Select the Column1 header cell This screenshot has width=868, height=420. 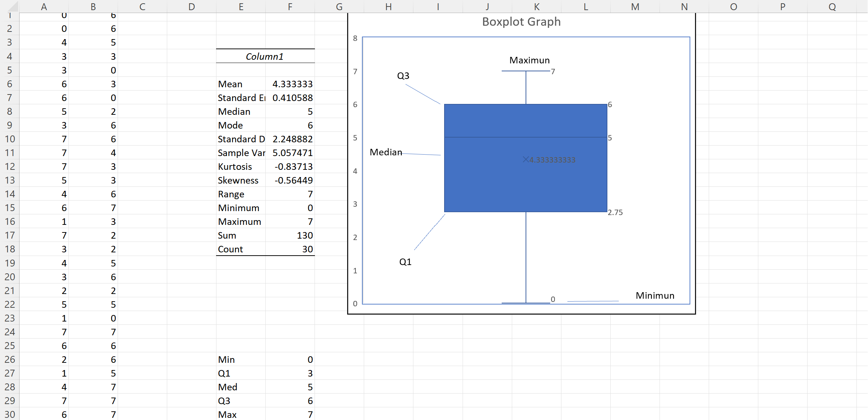pyautogui.click(x=265, y=56)
